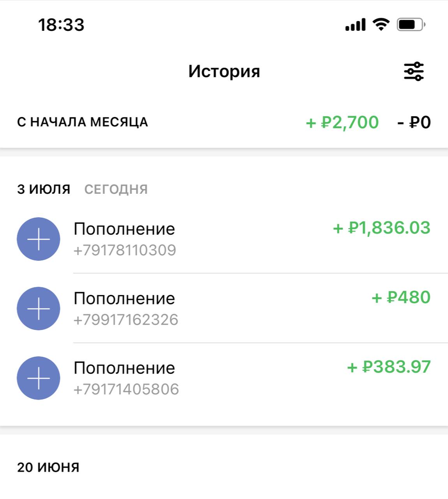Tap the cellular signal bars icon
Screen dimensions: 448x499
tap(355, 25)
